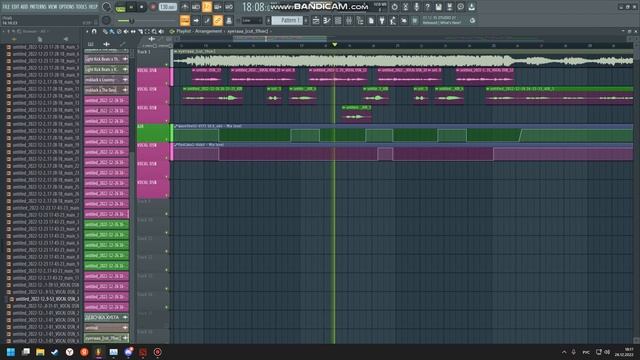Click the microphone one-click recording icon
Image resolution: width=640 pixels, height=360 pixels.
[416, 7]
